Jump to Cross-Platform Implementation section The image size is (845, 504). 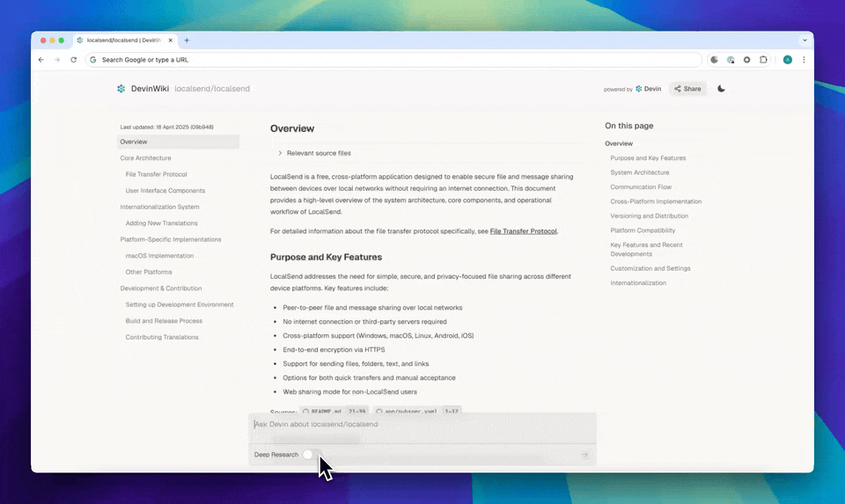pyautogui.click(x=656, y=201)
